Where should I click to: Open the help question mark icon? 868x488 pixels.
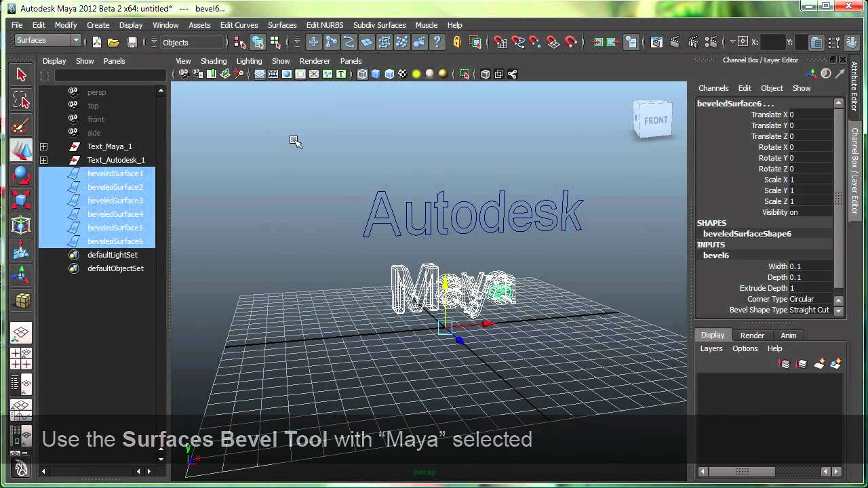(437, 42)
